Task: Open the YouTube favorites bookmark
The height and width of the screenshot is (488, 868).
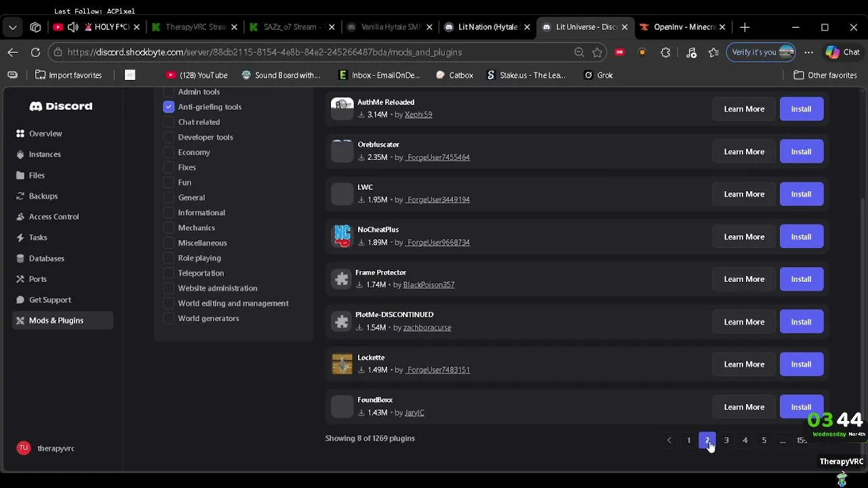Action: [197, 75]
